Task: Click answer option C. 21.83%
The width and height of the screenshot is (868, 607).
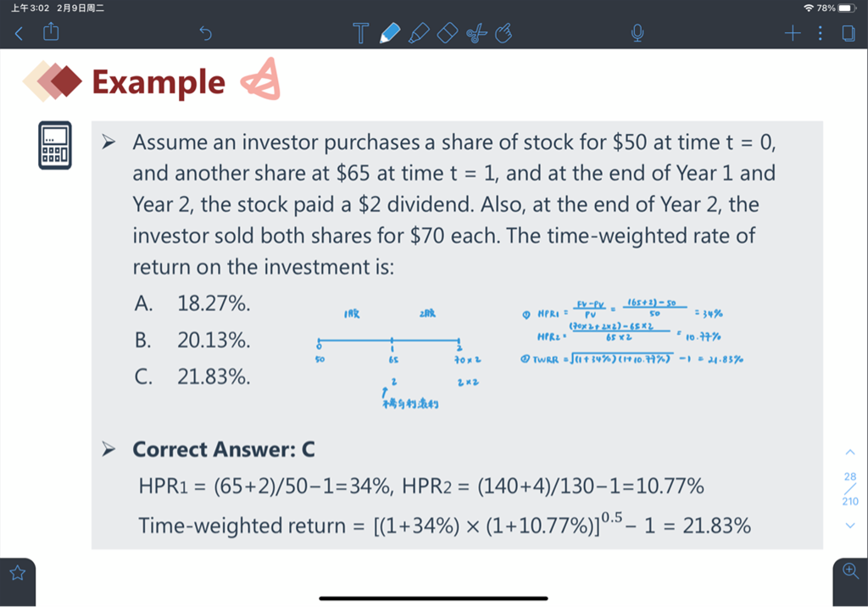Action: pos(192,376)
